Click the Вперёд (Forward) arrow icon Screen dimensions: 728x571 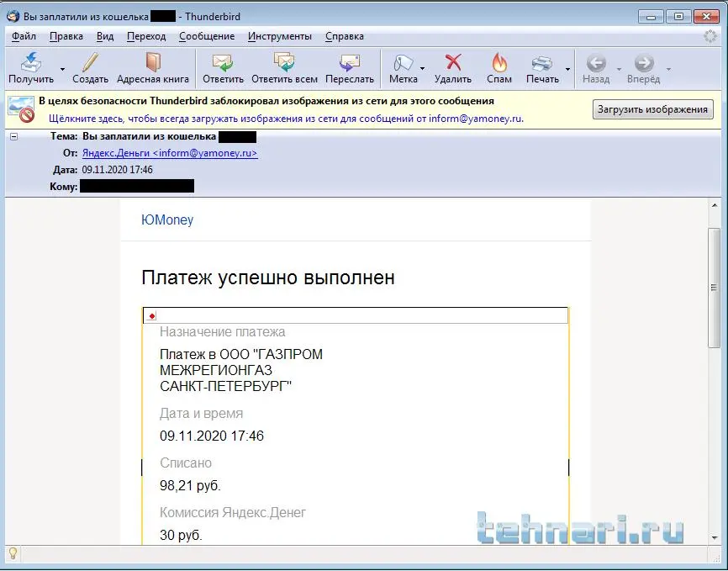[644, 63]
